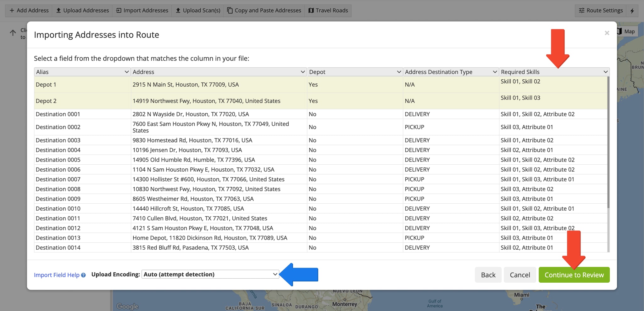644x311 pixels.
Task: Click Google logo on the map
Action: [127, 306]
